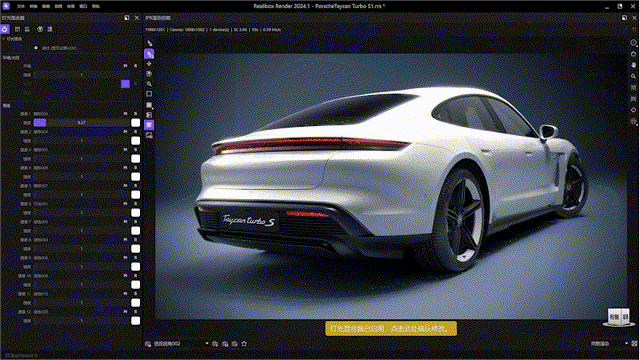Image resolution: width=640 pixels, height=360 pixels.
Task: Open the camera selection dropdown below viewport
Action: 180,344
